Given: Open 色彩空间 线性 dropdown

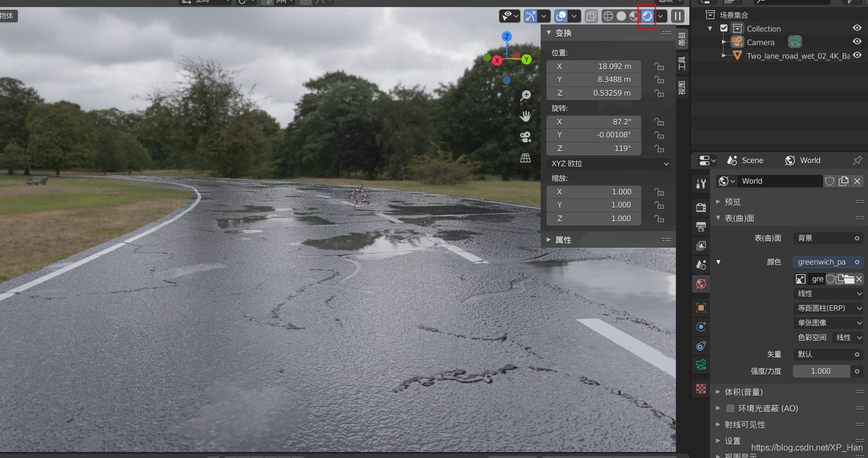Looking at the screenshot, I should tap(847, 337).
